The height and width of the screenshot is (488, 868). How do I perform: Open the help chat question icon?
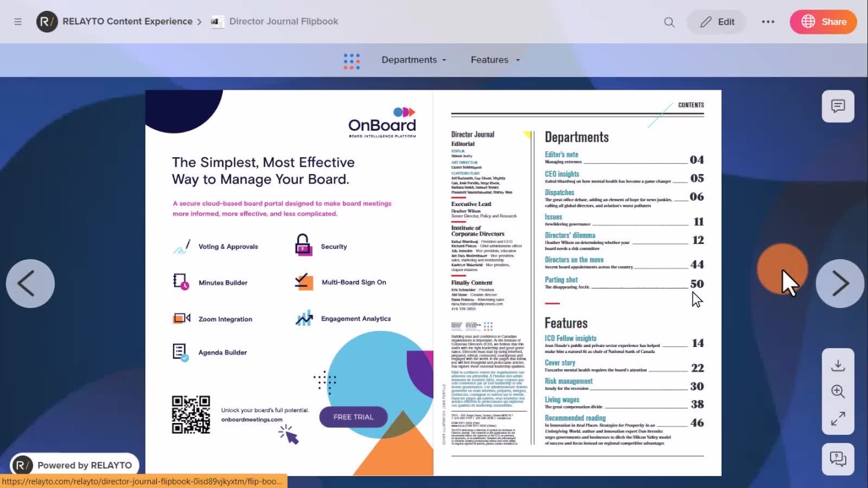point(838,459)
